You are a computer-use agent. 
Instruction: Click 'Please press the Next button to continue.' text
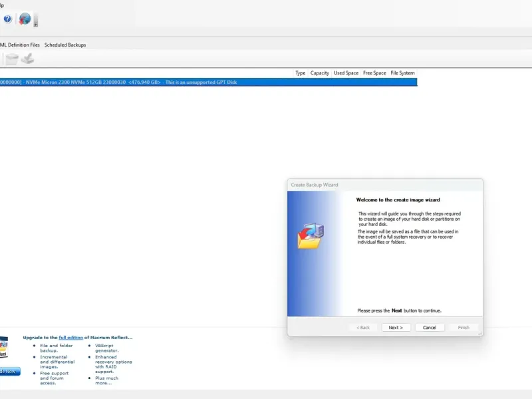[400, 311]
